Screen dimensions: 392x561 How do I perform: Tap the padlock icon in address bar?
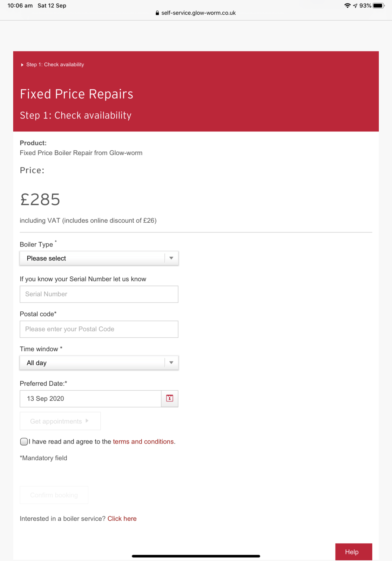click(x=157, y=13)
